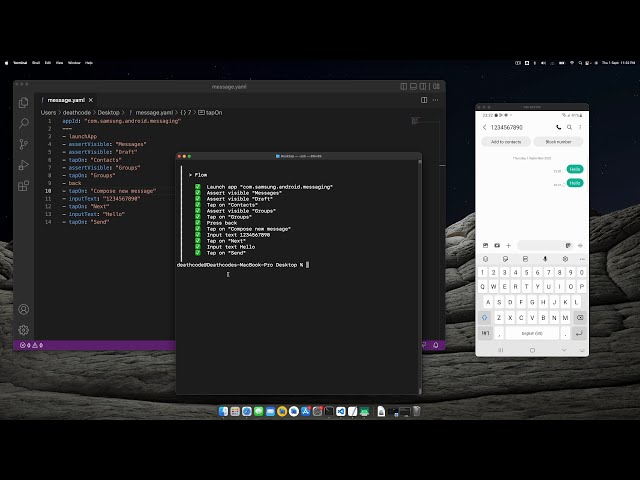The image size is (640, 480).
Task: Click line 10 tapOn "Compose new message"
Action: click(x=109, y=191)
